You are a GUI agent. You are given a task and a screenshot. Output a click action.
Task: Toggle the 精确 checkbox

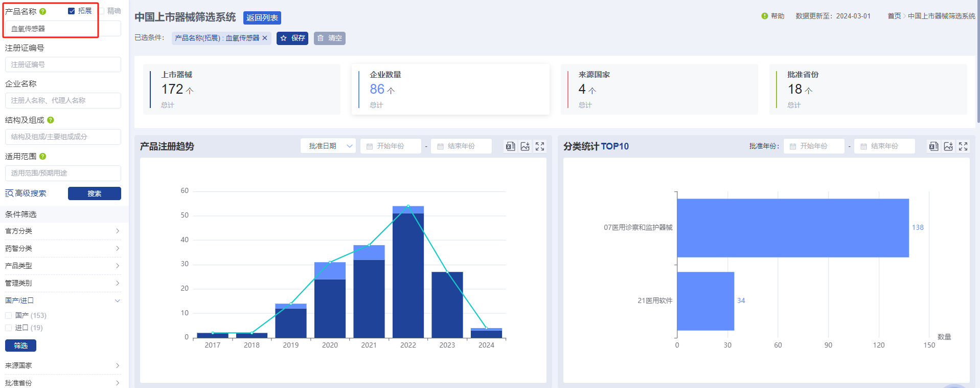click(x=101, y=11)
